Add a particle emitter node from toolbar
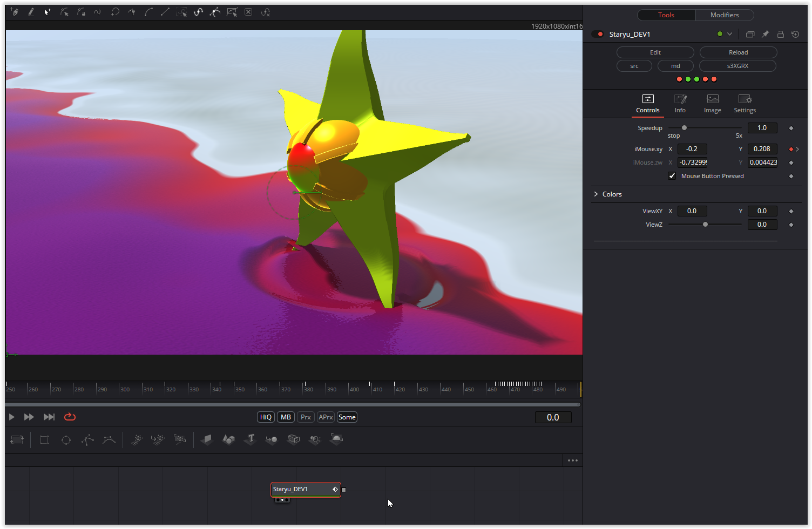 point(137,439)
